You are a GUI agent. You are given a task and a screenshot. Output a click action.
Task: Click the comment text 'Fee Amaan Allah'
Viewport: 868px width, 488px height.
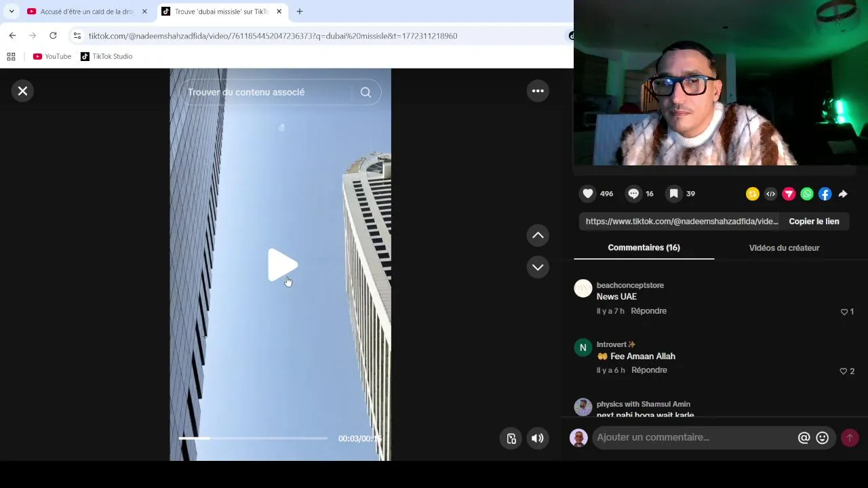[642, 357]
